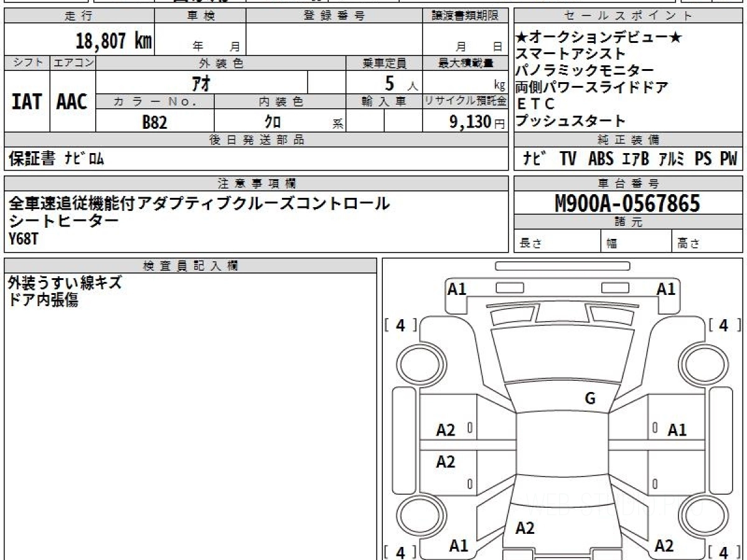Click the 純正装備 header
Screen dimensions: 747x560
pos(628,140)
